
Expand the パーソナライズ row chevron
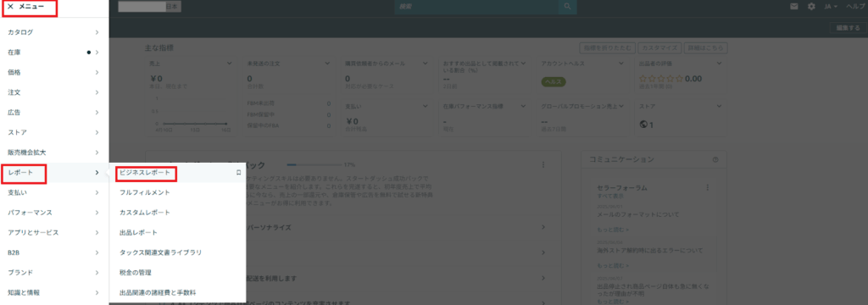pos(543,228)
